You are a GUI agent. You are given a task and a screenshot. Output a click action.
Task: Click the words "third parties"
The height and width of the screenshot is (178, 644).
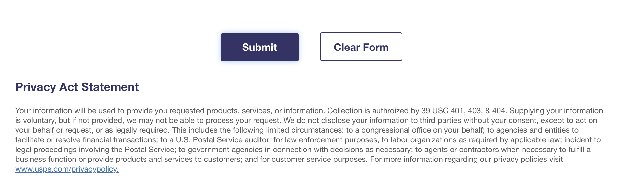click(x=441, y=120)
